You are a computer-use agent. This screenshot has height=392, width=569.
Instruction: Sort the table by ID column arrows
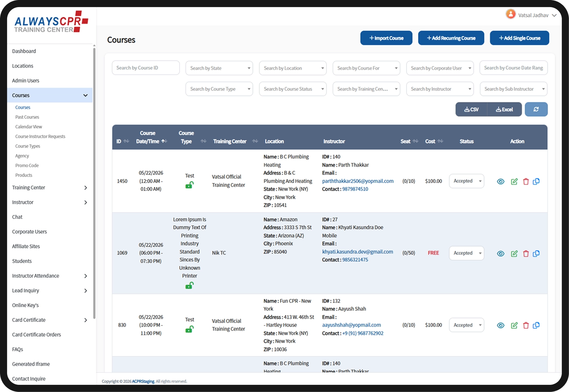pyautogui.click(x=126, y=141)
